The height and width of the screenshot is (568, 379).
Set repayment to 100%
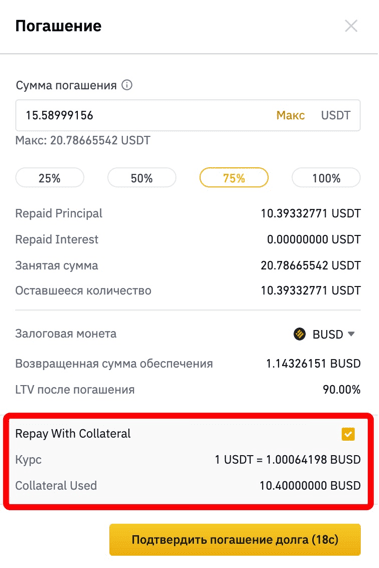pos(326,178)
